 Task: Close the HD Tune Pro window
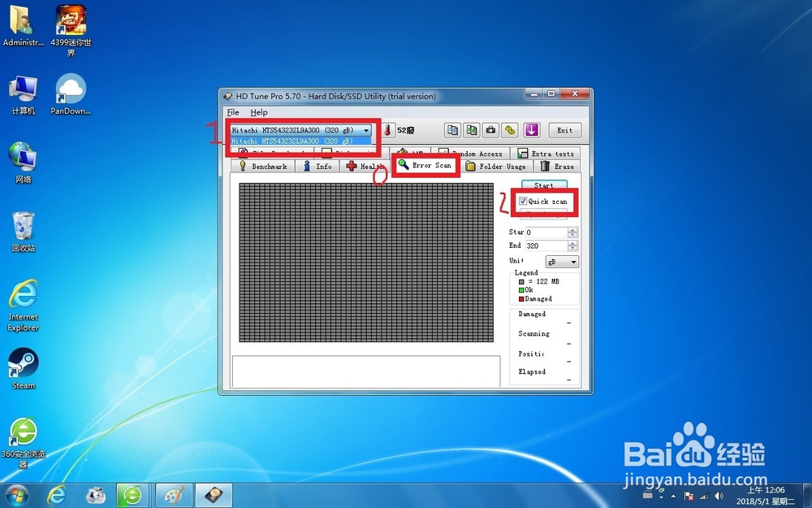tap(574, 93)
